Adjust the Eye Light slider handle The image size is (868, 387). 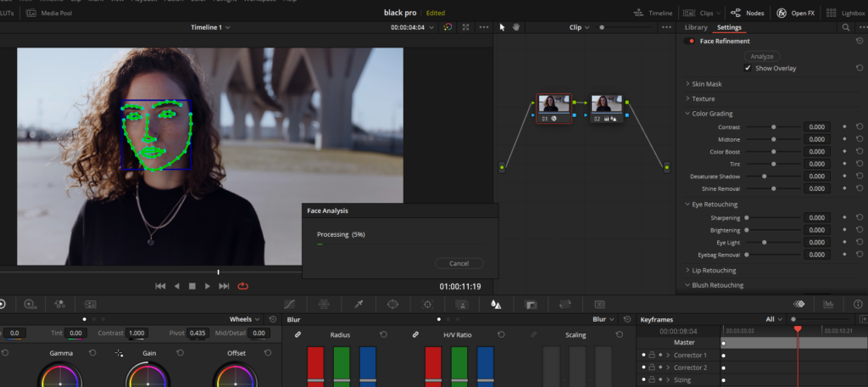765,242
